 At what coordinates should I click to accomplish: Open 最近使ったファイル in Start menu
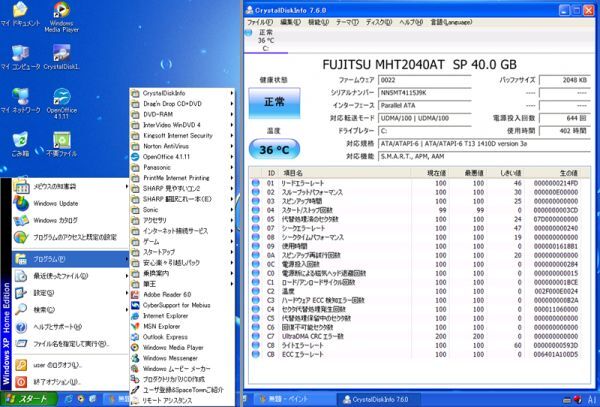(x=71, y=276)
